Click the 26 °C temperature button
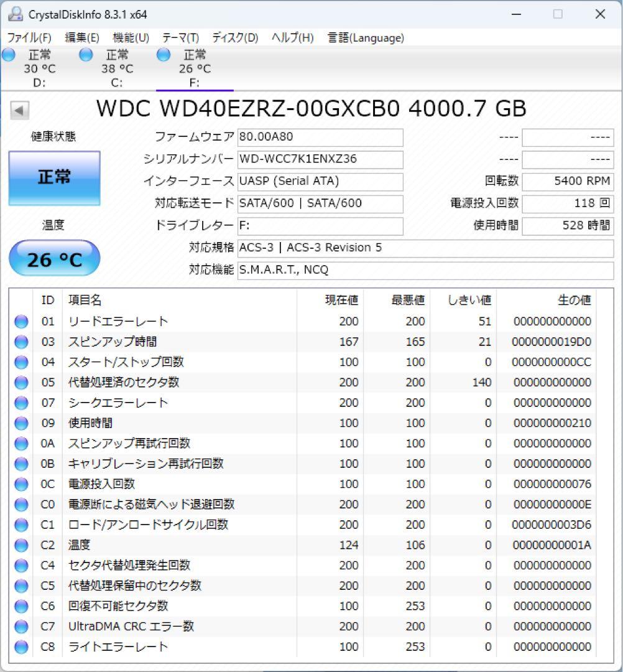The width and height of the screenshot is (623, 672). pos(54,258)
